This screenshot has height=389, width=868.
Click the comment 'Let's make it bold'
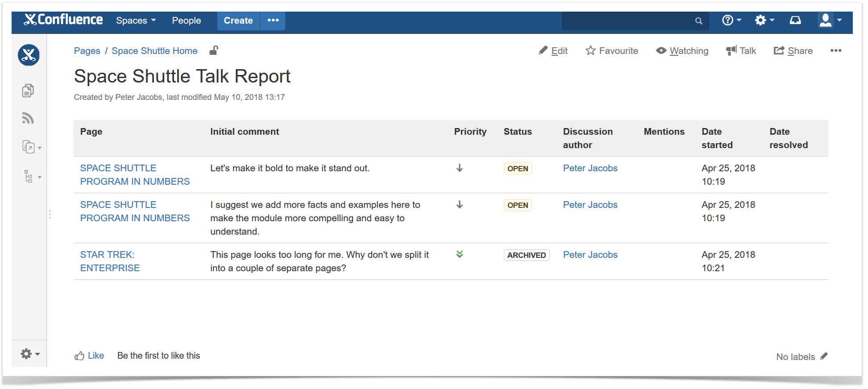[x=290, y=168]
